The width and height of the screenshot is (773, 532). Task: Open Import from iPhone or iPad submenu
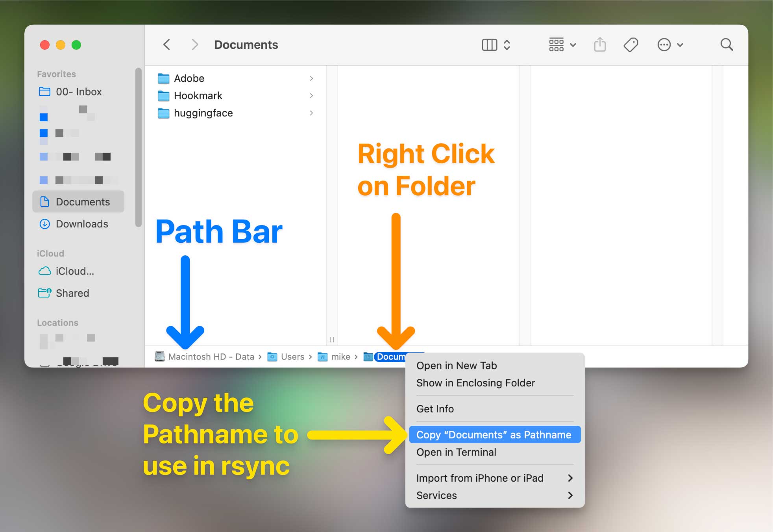pyautogui.click(x=495, y=478)
